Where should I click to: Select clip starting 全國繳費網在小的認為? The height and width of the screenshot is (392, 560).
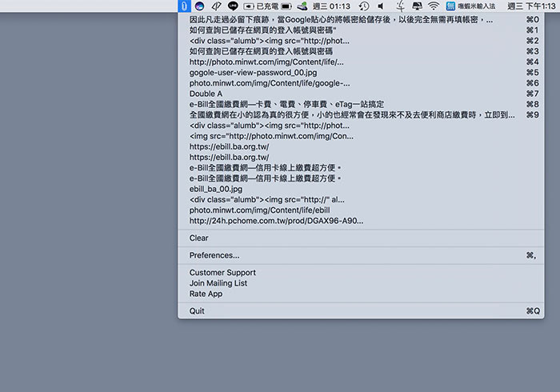[361, 115]
